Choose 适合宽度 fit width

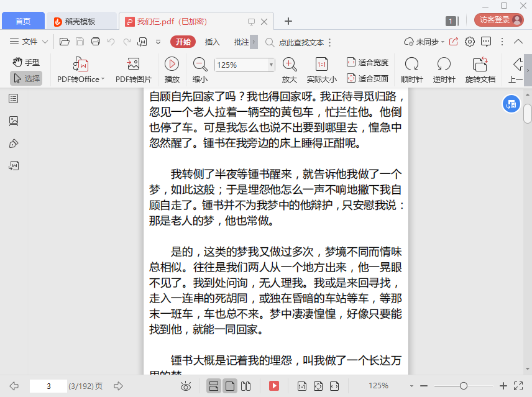(x=367, y=62)
